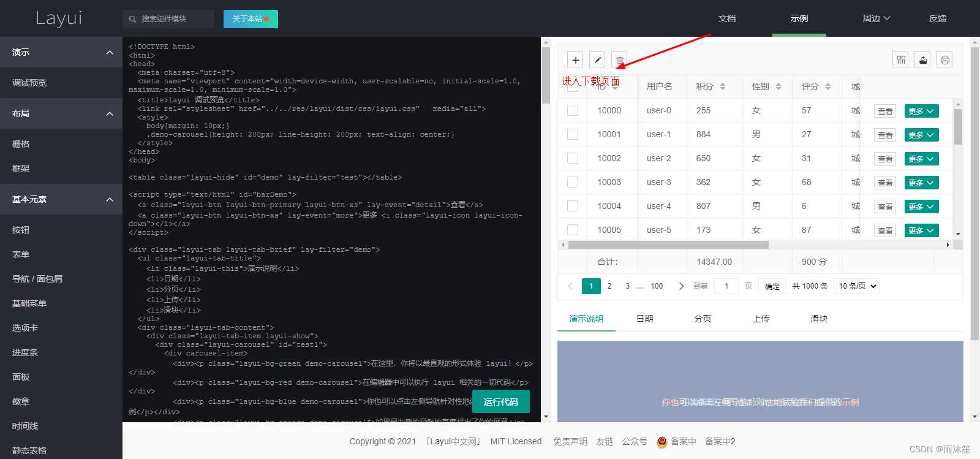Image resolution: width=980 pixels, height=459 pixels.
Task: Click the 公众号 footer link
Action: [635, 441]
